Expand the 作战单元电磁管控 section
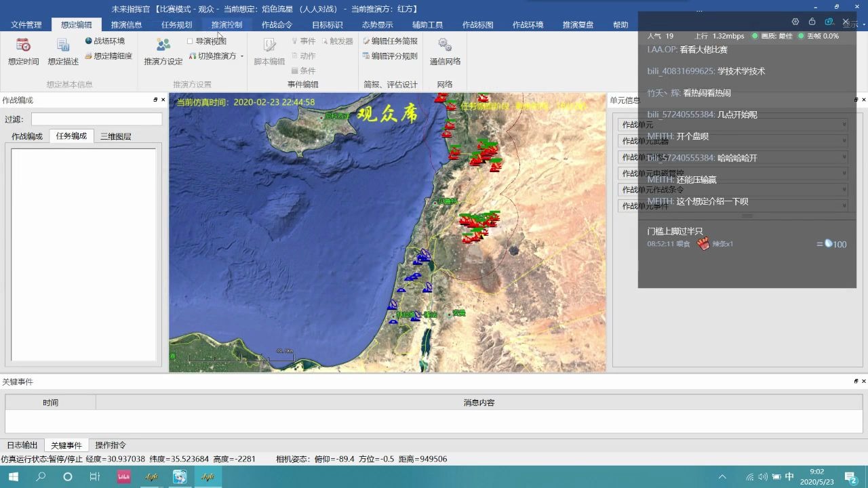Viewport: 868px width, 488px height. click(732, 174)
